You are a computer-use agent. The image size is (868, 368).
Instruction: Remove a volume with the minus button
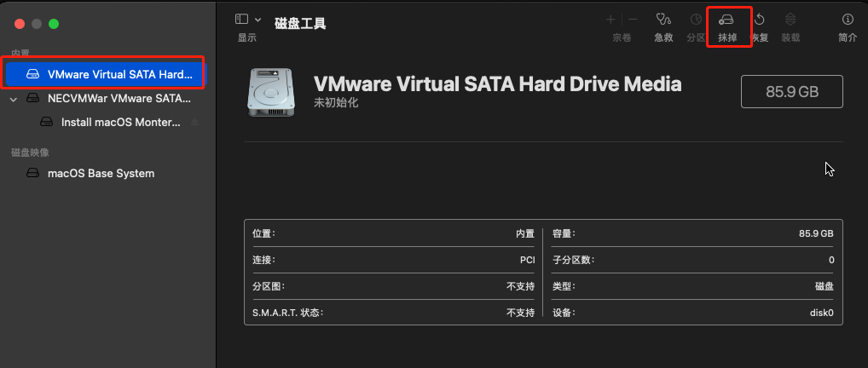(633, 20)
